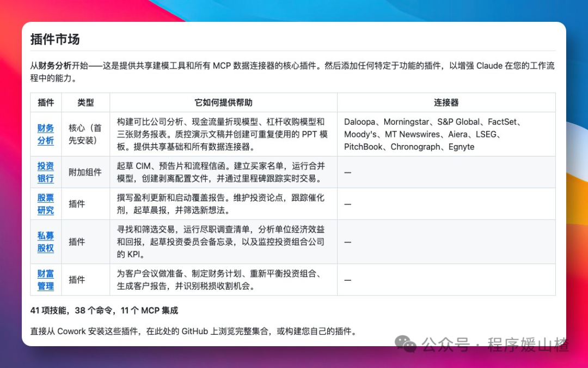Click the sentence 直接从 Cowork 安装这些插件
Viewport: 588px width, 368px height.
(193, 331)
